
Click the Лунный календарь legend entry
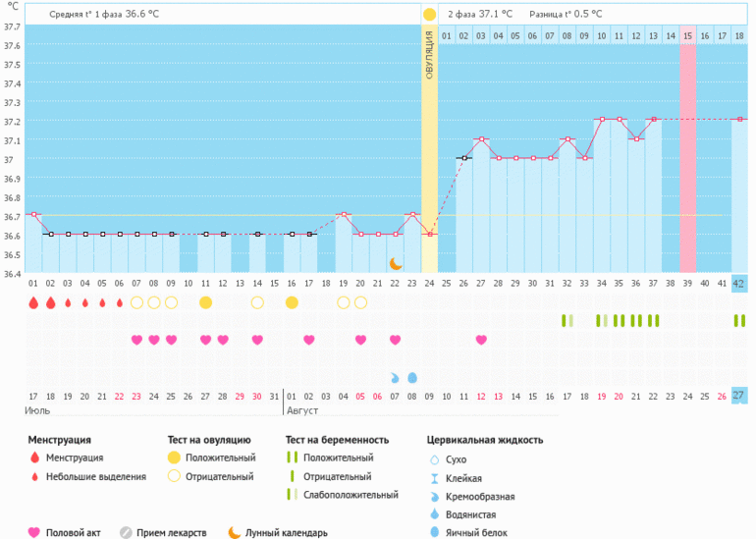coord(279,532)
